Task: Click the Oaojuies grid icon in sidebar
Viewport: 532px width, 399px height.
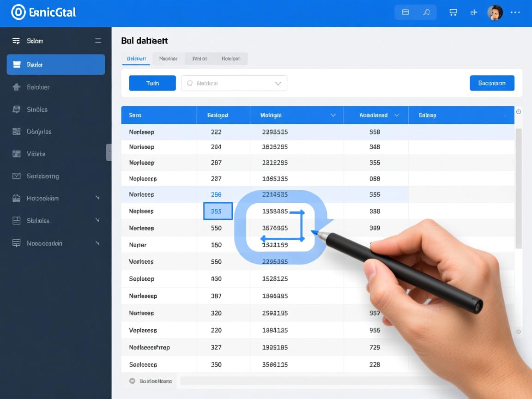Action: 17,132
